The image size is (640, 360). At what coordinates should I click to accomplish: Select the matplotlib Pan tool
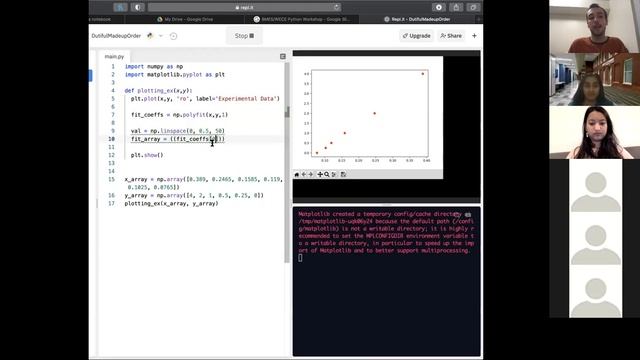320,174
